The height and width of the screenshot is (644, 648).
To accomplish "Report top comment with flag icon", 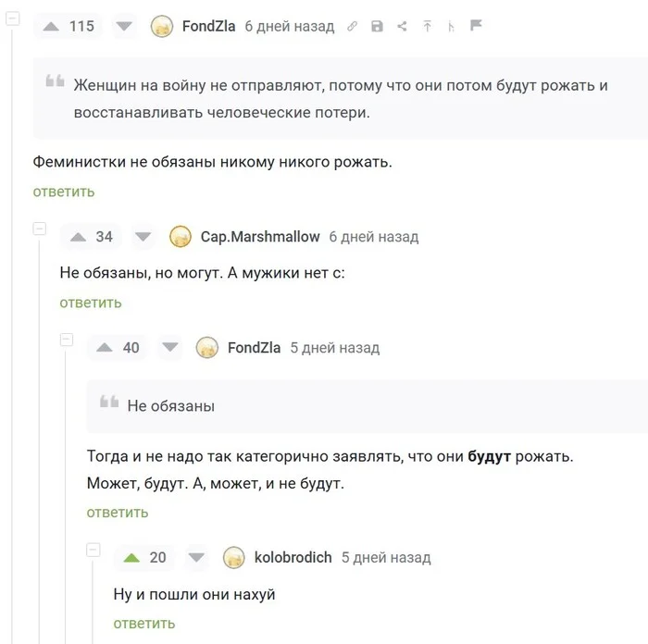I will pos(476,25).
